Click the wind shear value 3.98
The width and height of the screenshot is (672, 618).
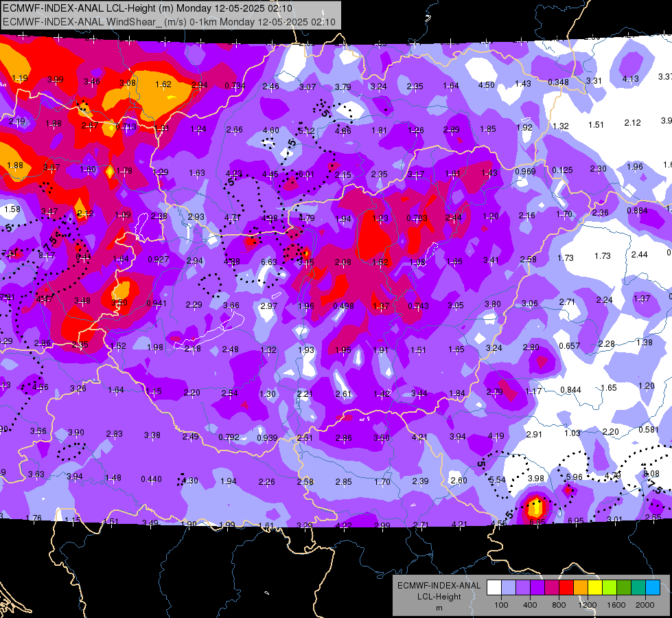click(x=535, y=478)
